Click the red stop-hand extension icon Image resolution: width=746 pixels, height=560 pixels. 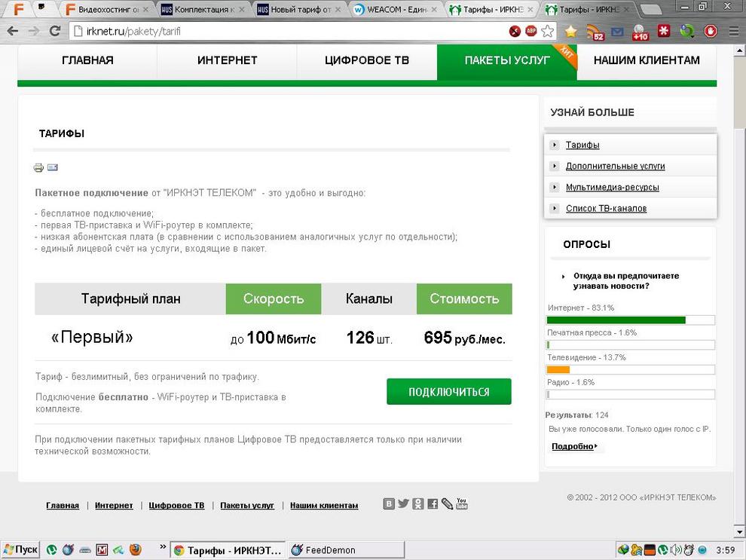coord(711,32)
